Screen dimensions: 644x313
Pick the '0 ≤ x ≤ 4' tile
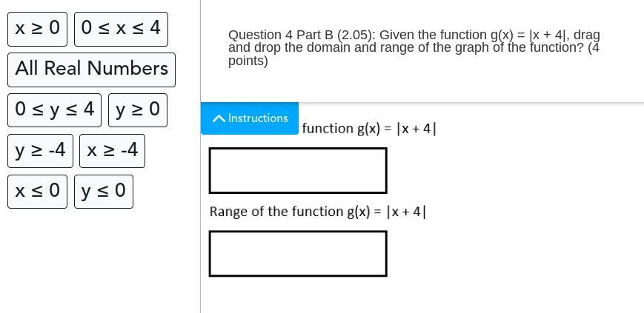121,29
